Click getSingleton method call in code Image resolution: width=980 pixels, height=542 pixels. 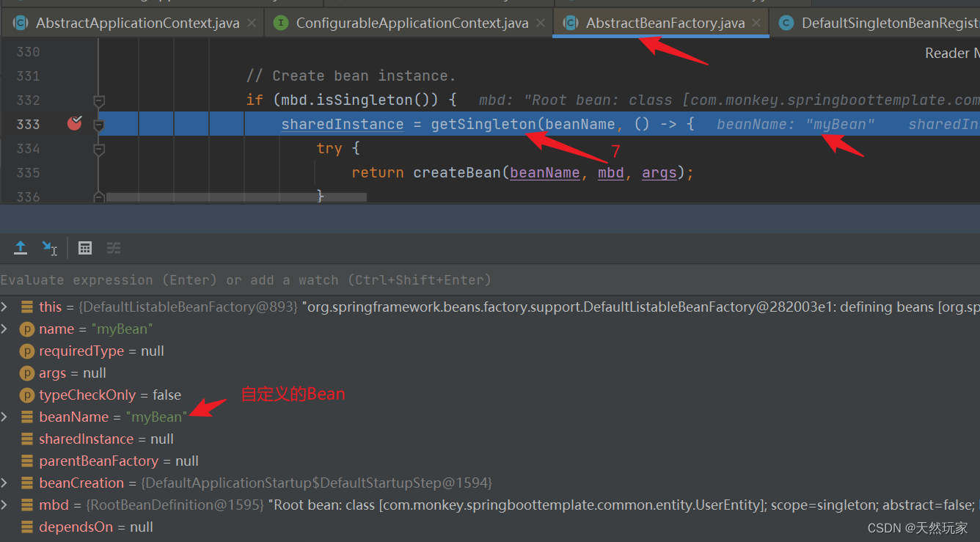pyautogui.click(x=483, y=124)
